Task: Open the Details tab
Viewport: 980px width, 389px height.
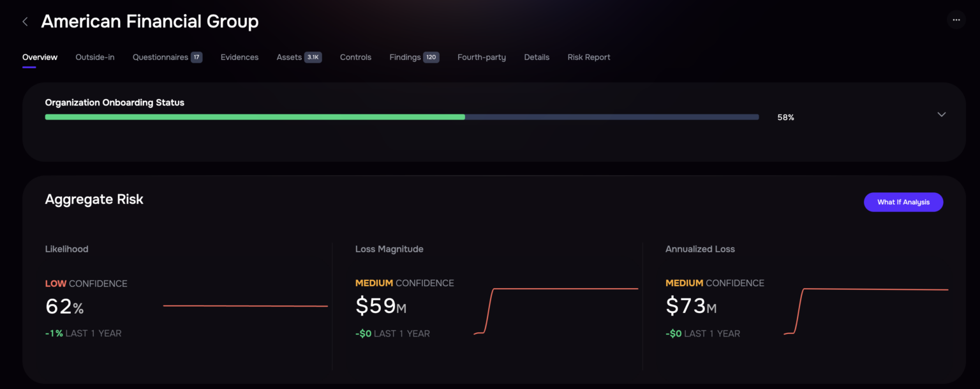Action: click(x=537, y=57)
